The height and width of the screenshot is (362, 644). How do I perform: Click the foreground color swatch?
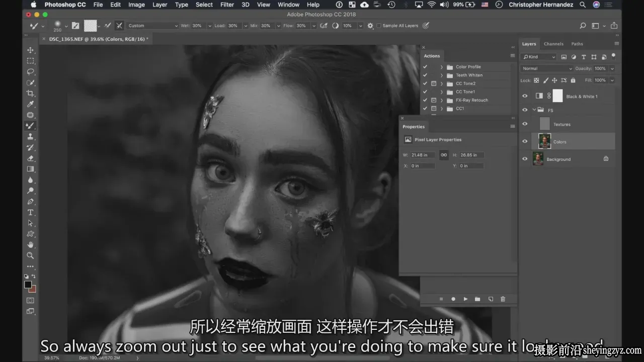point(28,285)
